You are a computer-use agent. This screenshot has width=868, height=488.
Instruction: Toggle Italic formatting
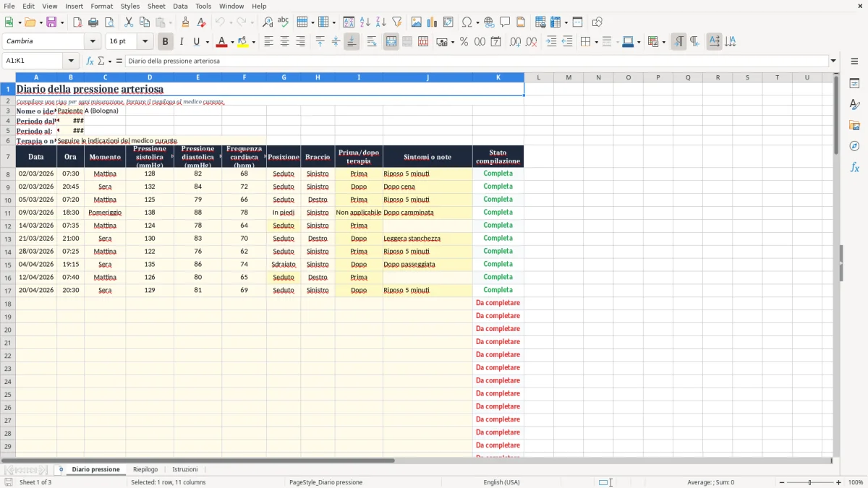[182, 42]
